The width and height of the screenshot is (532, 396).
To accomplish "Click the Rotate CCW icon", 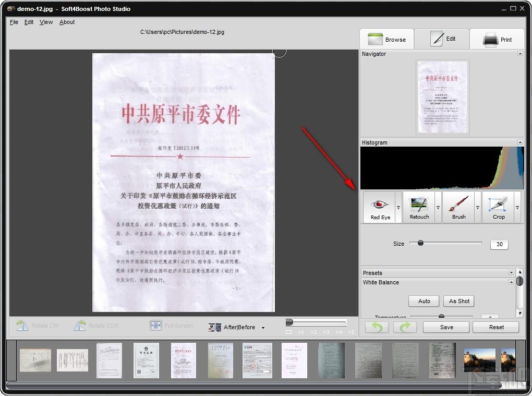I will click(x=80, y=326).
